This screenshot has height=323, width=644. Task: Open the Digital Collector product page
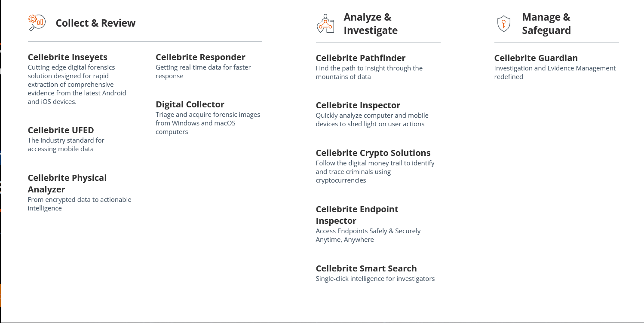pos(190,104)
